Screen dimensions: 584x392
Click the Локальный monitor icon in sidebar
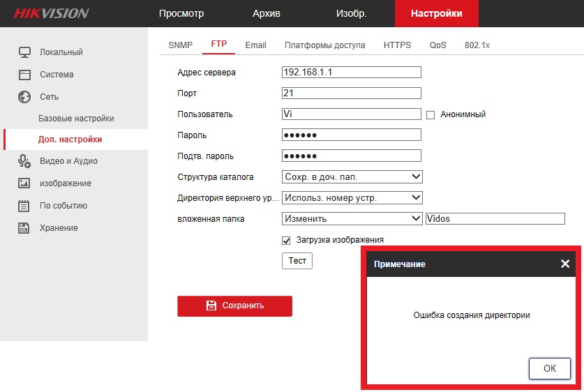click(24, 52)
